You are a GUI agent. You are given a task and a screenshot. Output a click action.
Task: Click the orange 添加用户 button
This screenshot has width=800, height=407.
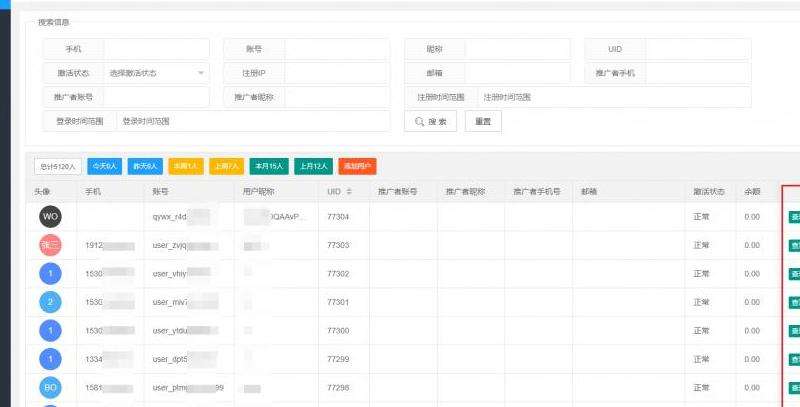pyautogui.click(x=358, y=166)
